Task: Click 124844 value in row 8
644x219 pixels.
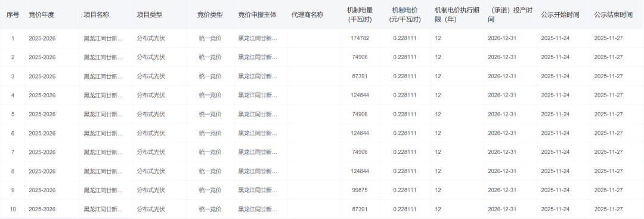Action: click(x=360, y=171)
